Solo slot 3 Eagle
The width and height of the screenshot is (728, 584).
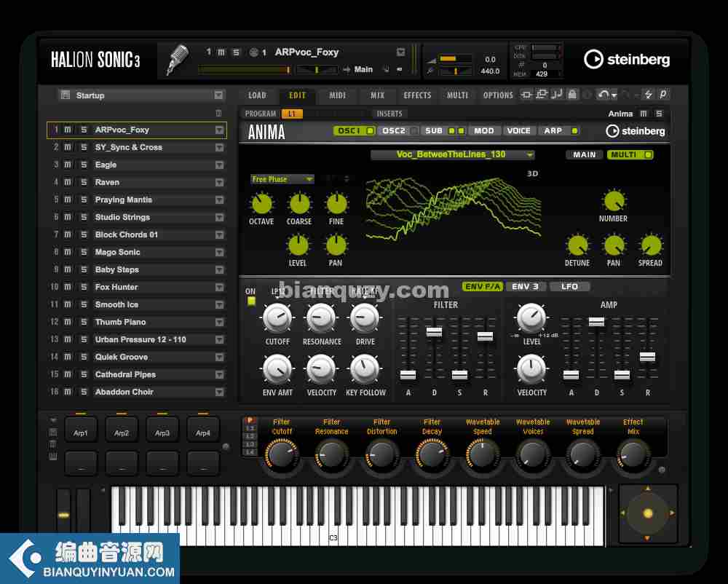[x=84, y=165]
